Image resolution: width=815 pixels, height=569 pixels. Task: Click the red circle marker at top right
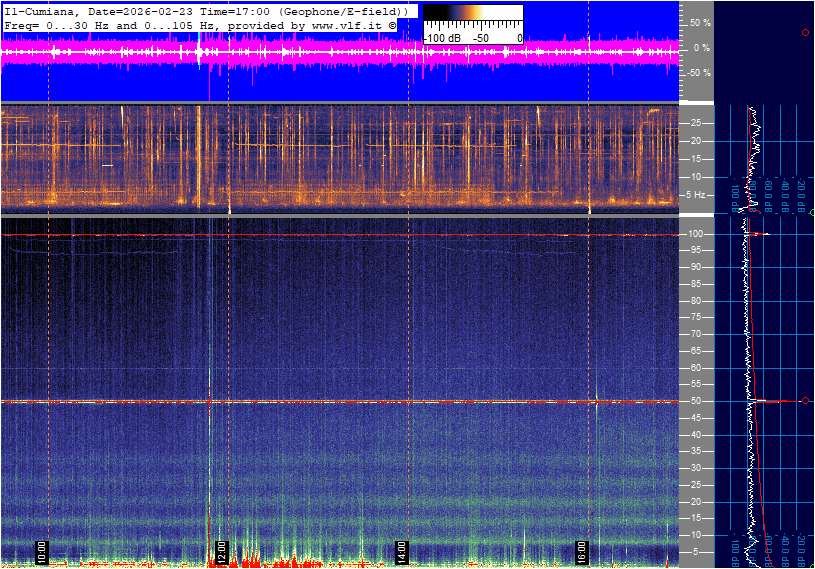[x=805, y=33]
